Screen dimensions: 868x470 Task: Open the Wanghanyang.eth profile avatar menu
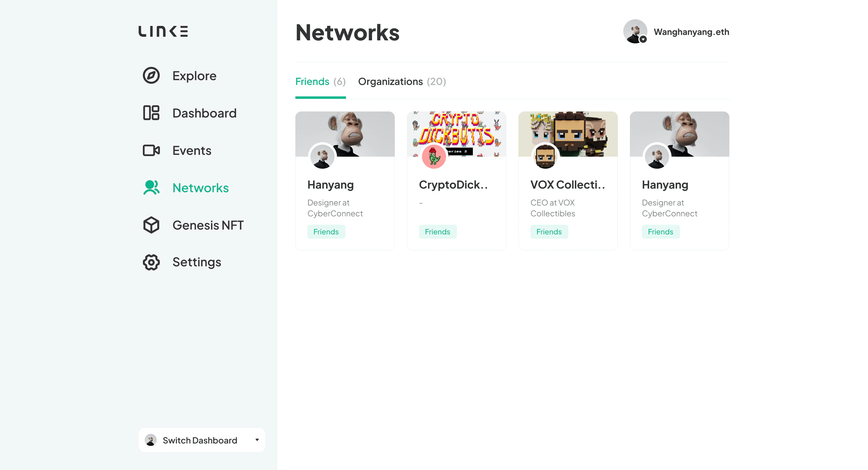point(635,31)
